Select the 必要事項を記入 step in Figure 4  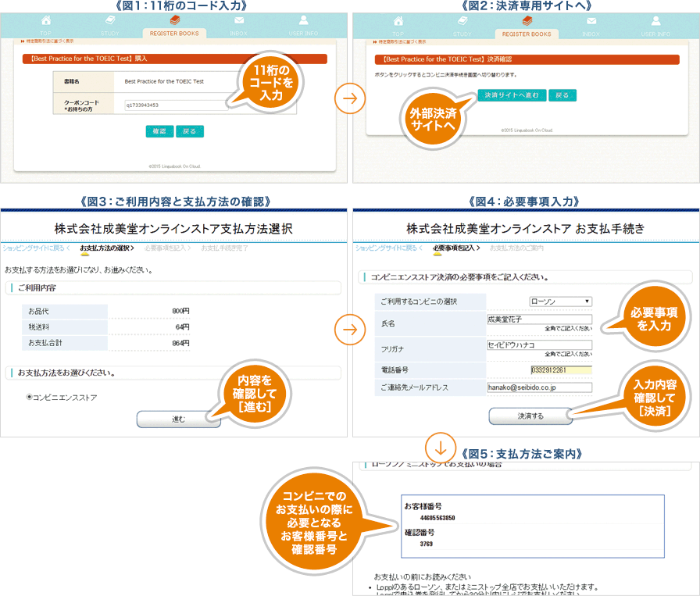click(x=456, y=248)
